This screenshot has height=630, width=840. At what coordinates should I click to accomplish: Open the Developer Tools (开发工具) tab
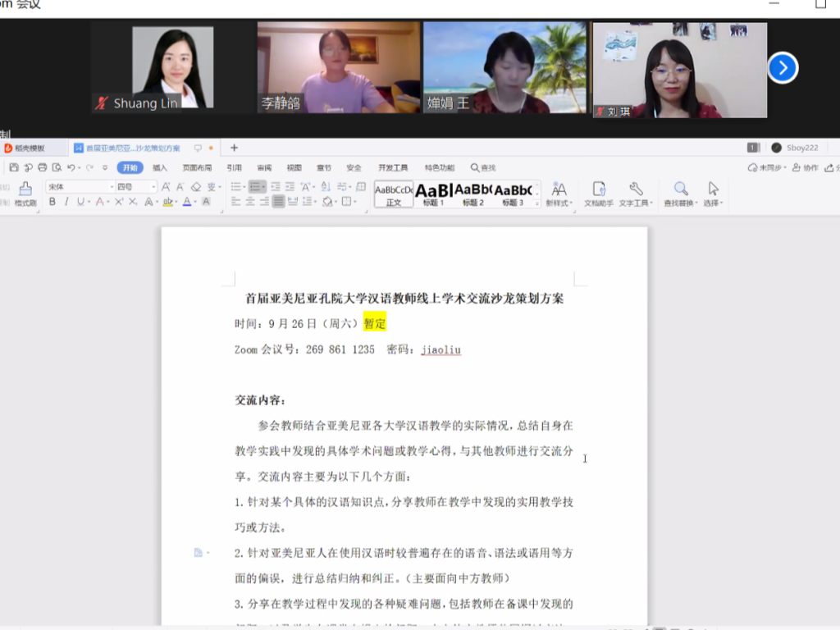point(393,167)
